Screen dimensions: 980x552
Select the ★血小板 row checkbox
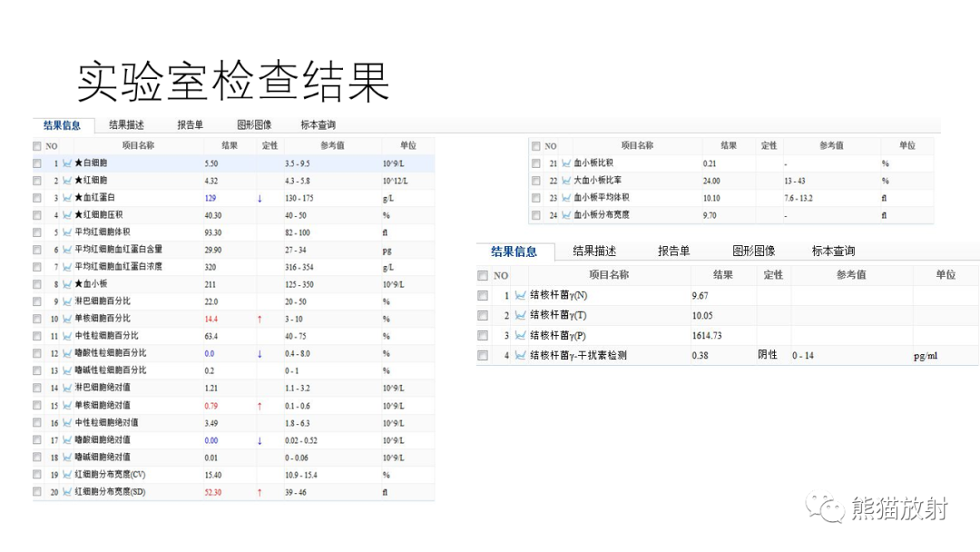pyautogui.click(x=37, y=284)
